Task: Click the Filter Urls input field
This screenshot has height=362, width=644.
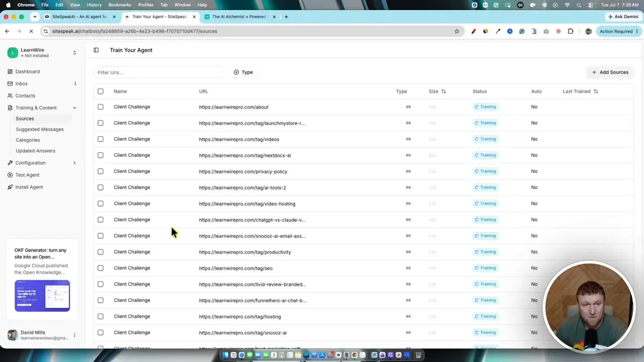Action: coord(157,72)
